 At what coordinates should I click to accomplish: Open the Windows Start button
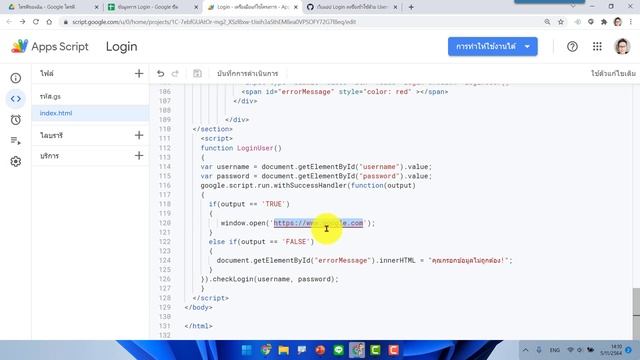247,350
